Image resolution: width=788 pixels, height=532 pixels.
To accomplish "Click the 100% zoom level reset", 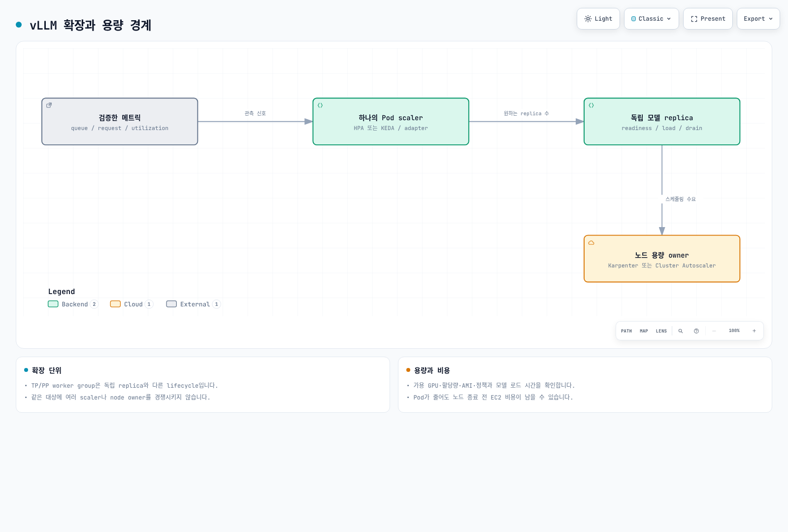I will tap(734, 331).
